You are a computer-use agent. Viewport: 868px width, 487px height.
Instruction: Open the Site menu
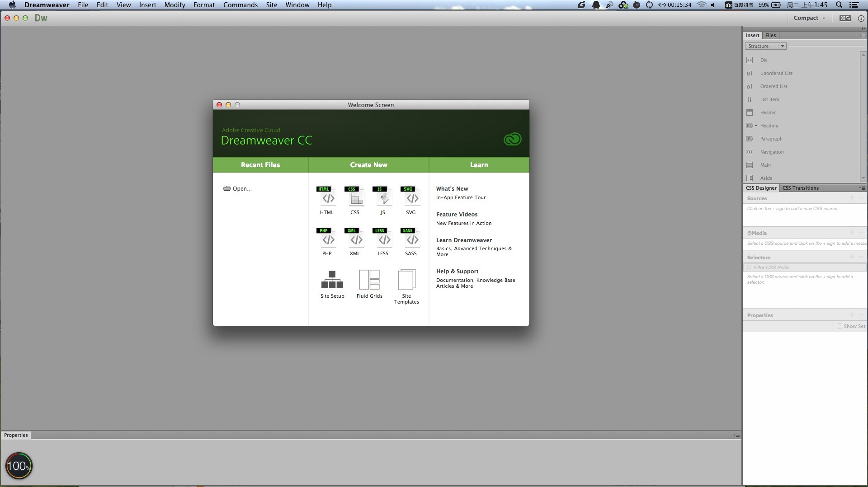(x=272, y=5)
